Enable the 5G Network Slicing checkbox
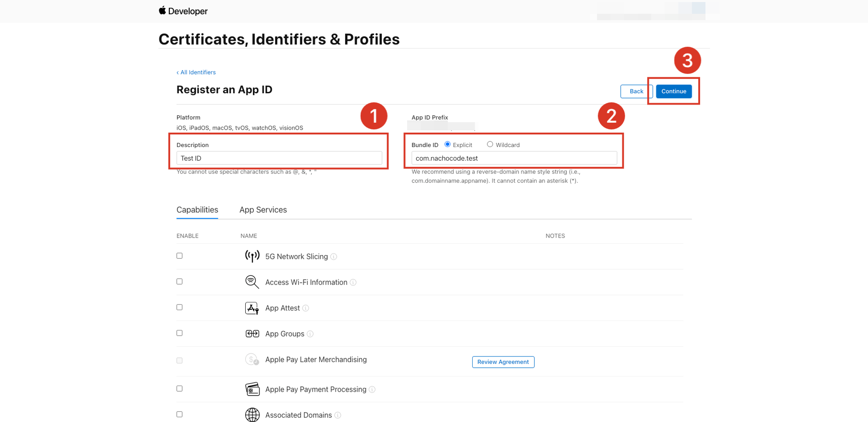 click(x=180, y=256)
